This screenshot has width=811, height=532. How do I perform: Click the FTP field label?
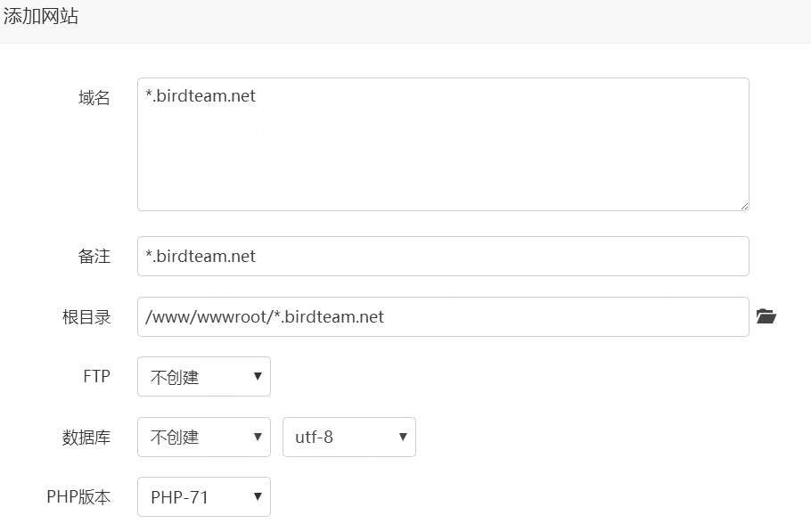coord(97,376)
